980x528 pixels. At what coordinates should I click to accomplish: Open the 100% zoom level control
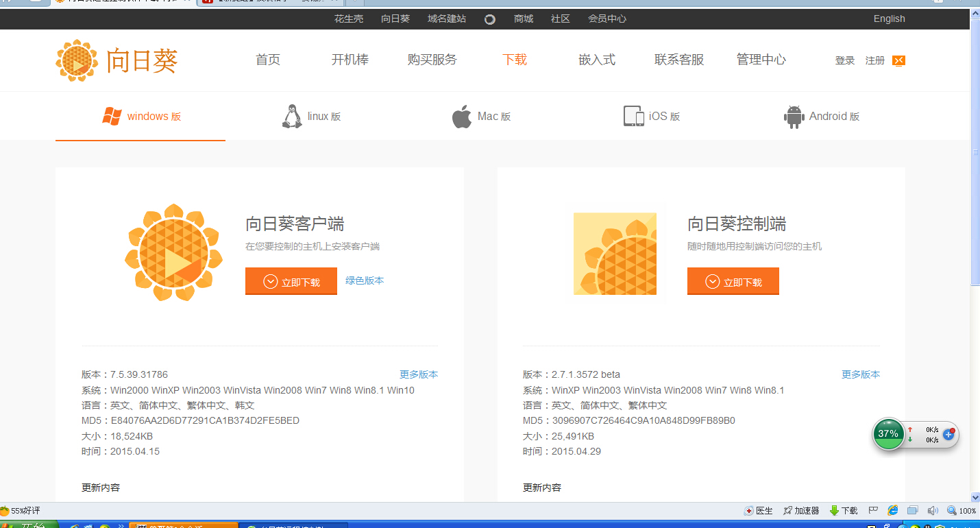click(961, 511)
